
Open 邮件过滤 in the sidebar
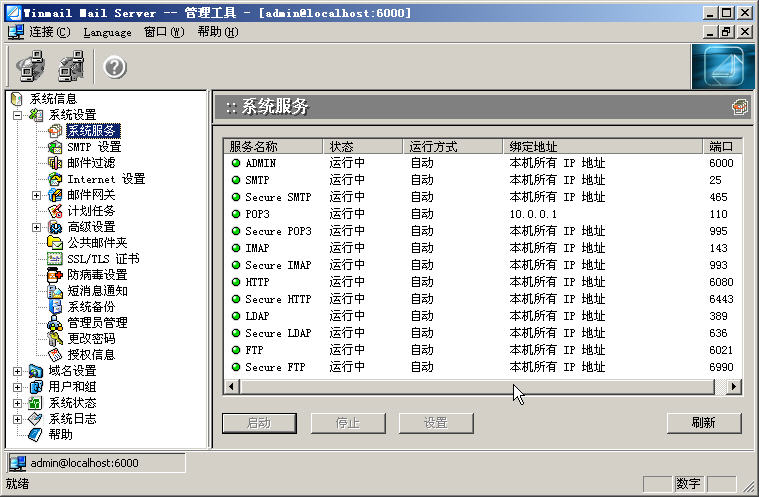90,163
